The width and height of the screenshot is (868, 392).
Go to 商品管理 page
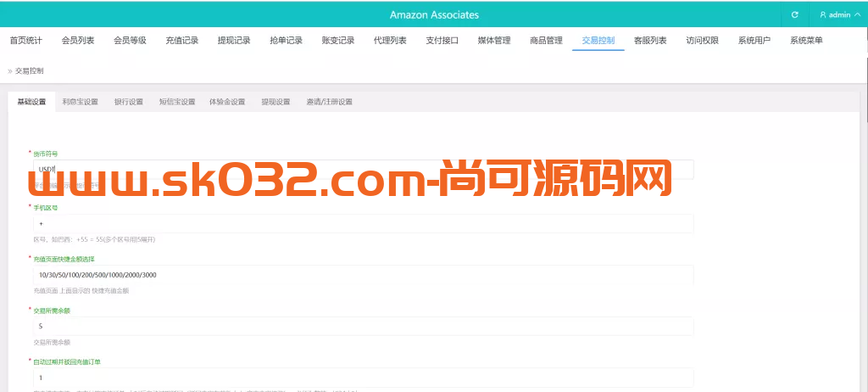[547, 41]
